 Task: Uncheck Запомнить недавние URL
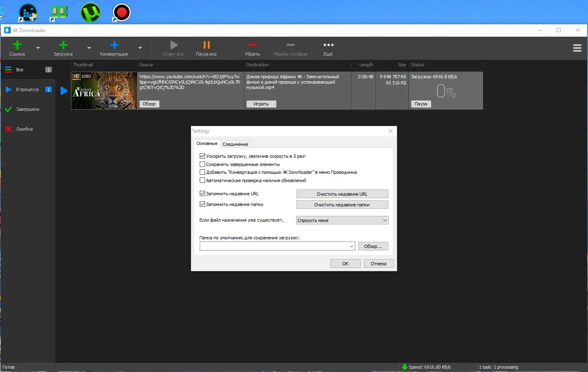click(202, 194)
